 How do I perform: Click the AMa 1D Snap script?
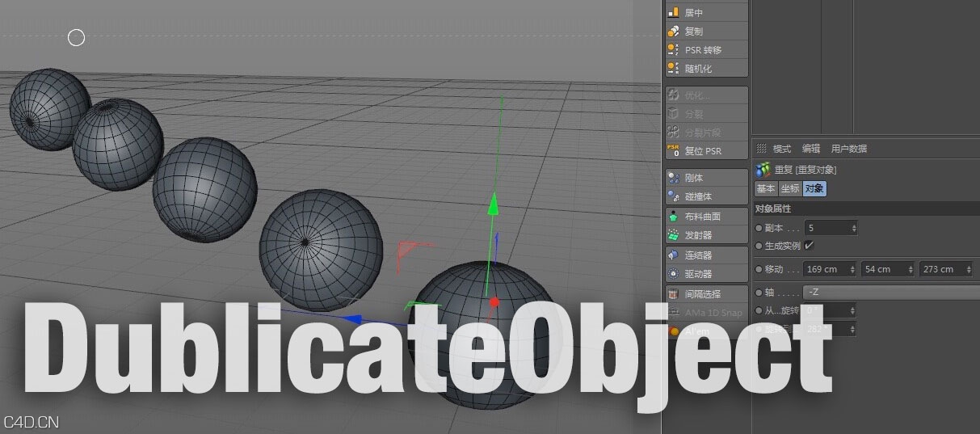(706, 312)
